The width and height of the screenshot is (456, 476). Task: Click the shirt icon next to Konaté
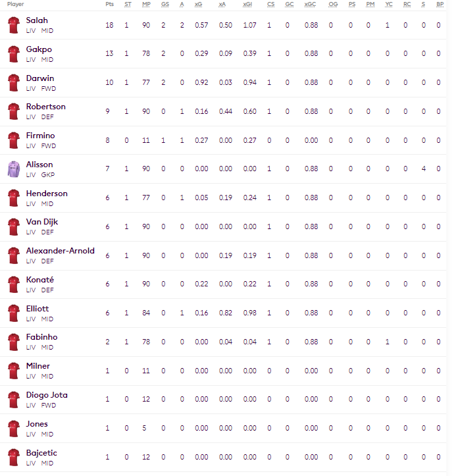(13, 284)
